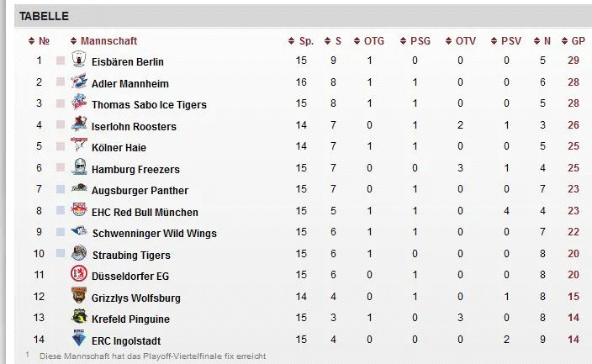Click the Eisbären Berlin team logo
This screenshot has height=364, width=592.
tap(79, 61)
